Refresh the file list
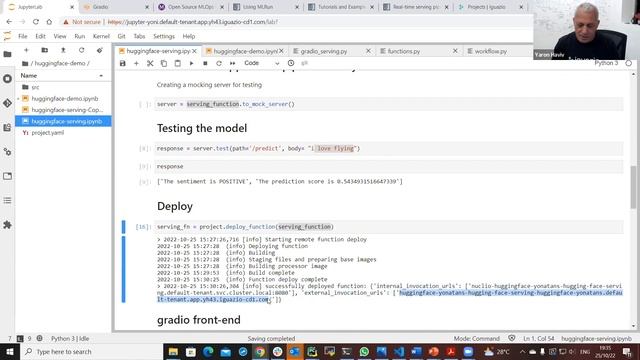Image resolution: width=640 pixels, height=360 pixels. tap(81, 50)
